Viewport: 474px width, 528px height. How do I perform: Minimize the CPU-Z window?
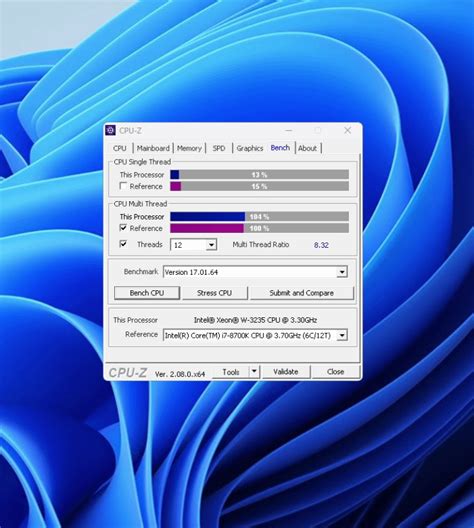coord(289,130)
